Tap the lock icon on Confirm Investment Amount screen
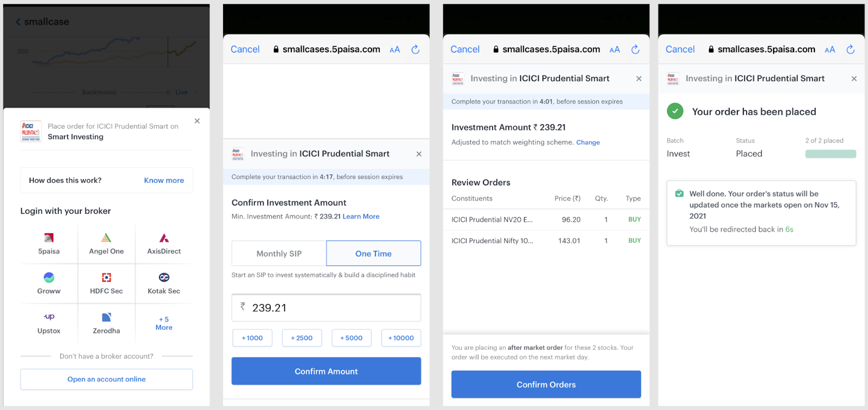The image size is (868, 410). (x=276, y=49)
